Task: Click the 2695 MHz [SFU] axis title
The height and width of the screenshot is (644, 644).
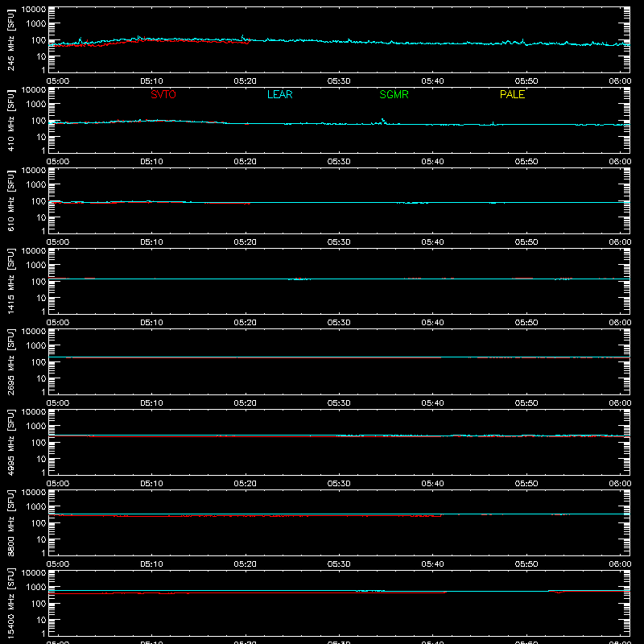Action: point(11,361)
